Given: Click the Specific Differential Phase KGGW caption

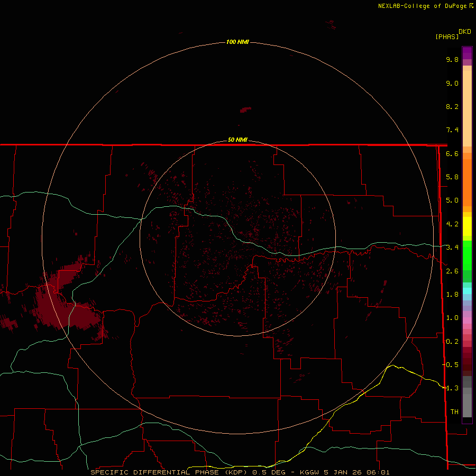Looking at the screenshot, I should 240,472.
